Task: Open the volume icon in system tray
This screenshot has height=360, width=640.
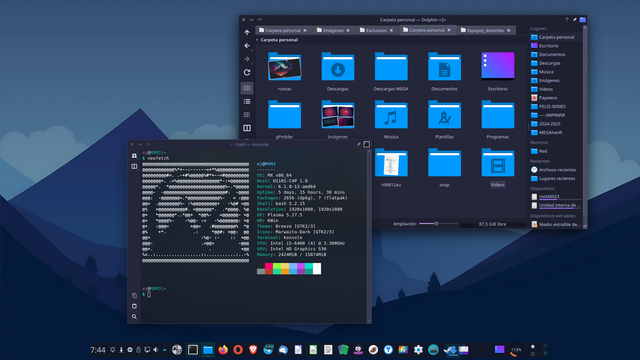Action: tap(156, 350)
